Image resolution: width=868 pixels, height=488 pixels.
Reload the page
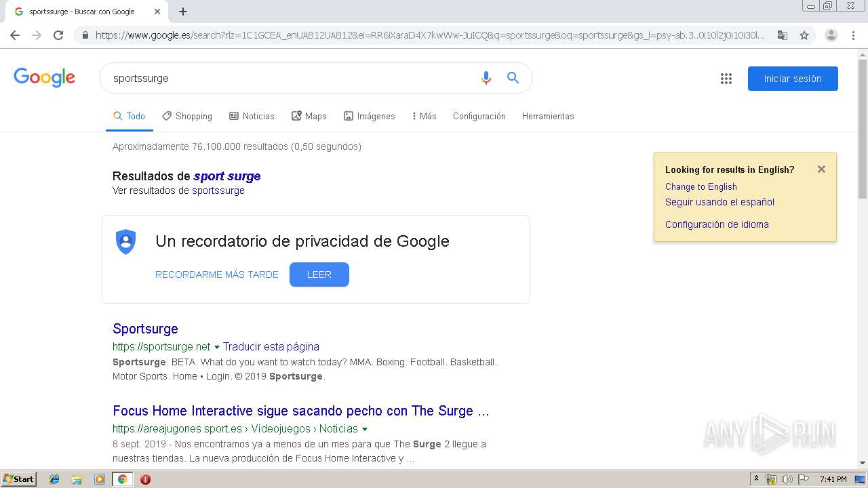58,35
